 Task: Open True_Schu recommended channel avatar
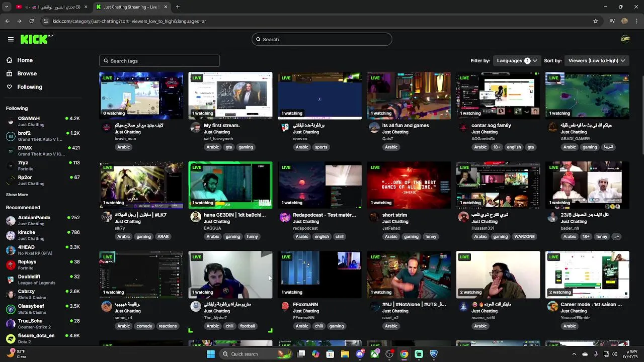[x=11, y=324]
